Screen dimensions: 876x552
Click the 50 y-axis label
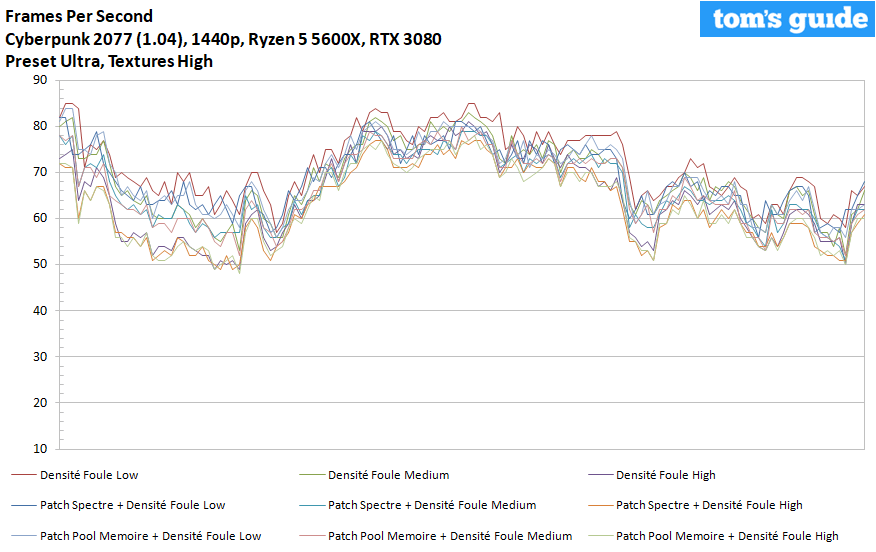click(x=40, y=264)
